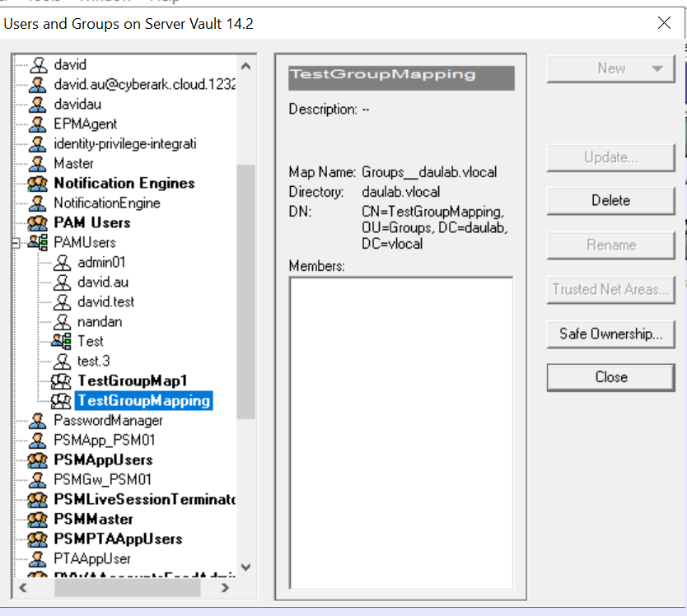Viewport: 687px width, 616px height.
Task: Select the david user entry
Action: pos(70,65)
